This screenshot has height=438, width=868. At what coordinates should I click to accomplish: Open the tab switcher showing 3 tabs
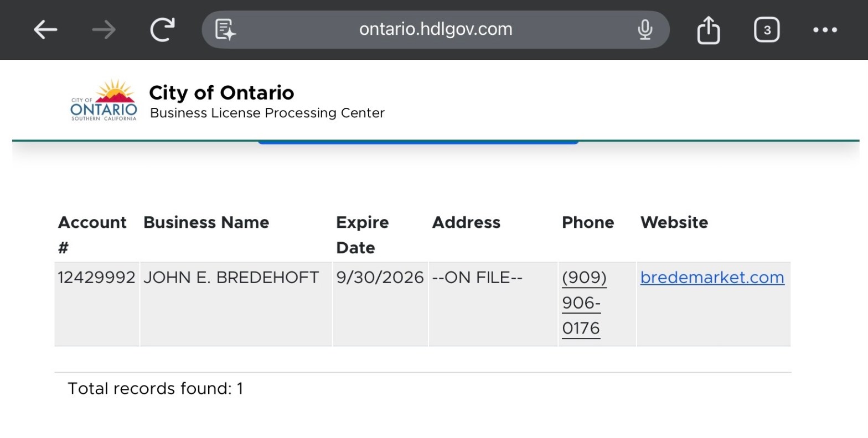click(767, 30)
